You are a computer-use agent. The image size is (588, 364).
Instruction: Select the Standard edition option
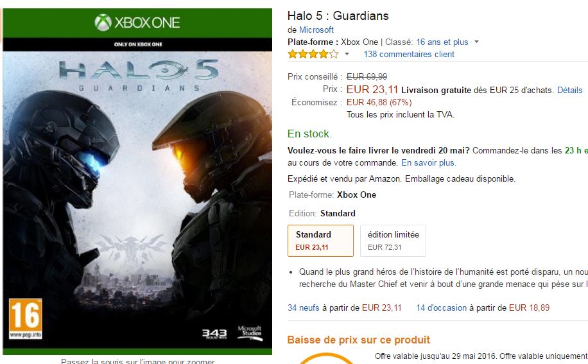(x=320, y=241)
